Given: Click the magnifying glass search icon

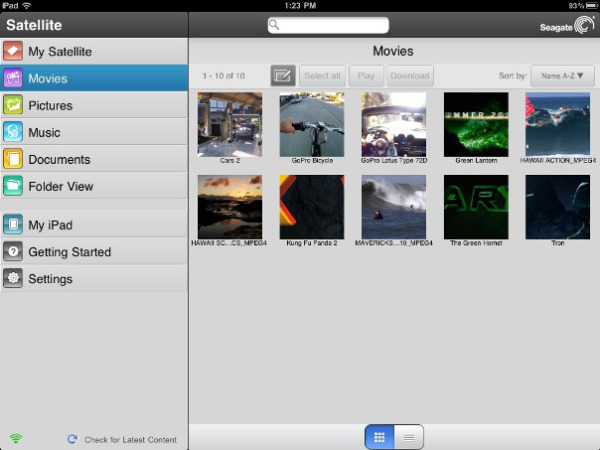Looking at the screenshot, I should [x=274, y=24].
